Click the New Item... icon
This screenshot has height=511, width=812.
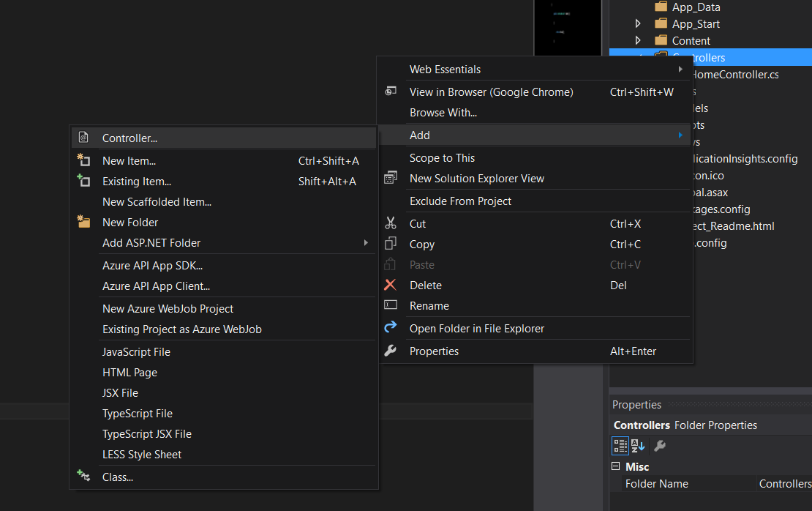(x=83, y=160)
